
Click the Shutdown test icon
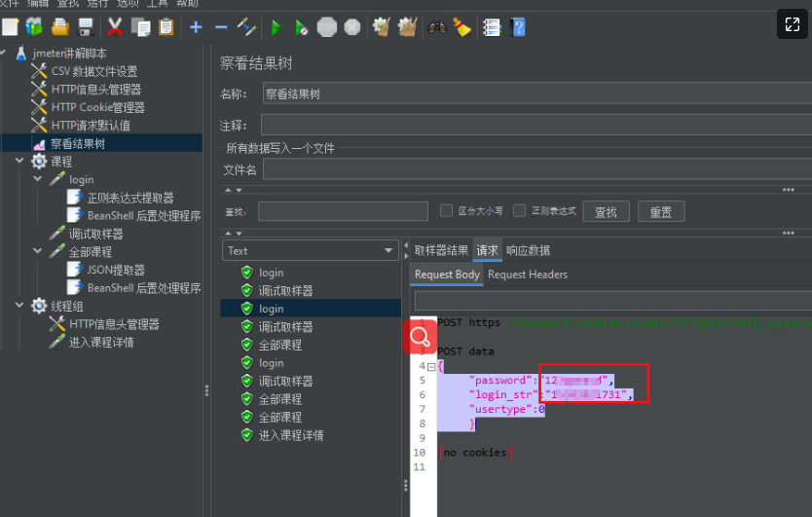[352, 27]
